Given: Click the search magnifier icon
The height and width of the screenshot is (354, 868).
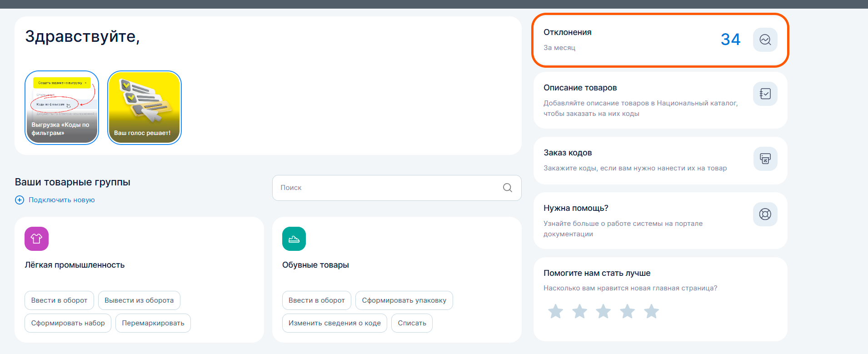Looking at the screenshot, I should coord(508,188).
